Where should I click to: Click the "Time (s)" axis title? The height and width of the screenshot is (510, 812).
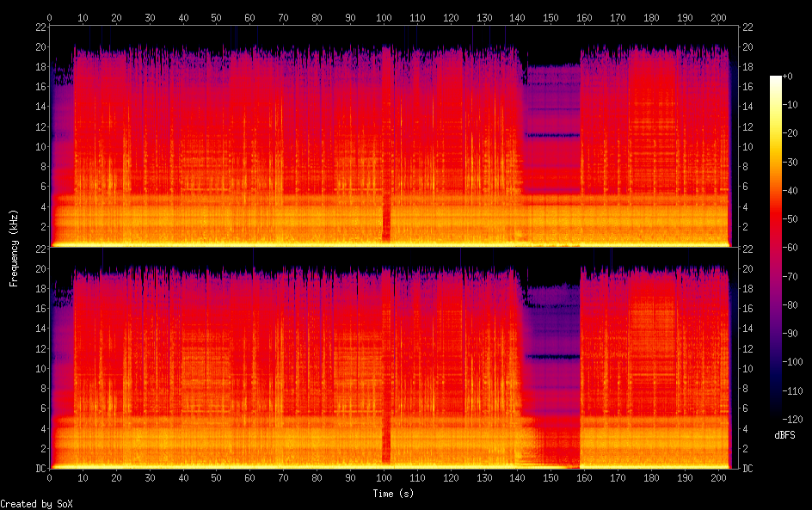[393, 494]
